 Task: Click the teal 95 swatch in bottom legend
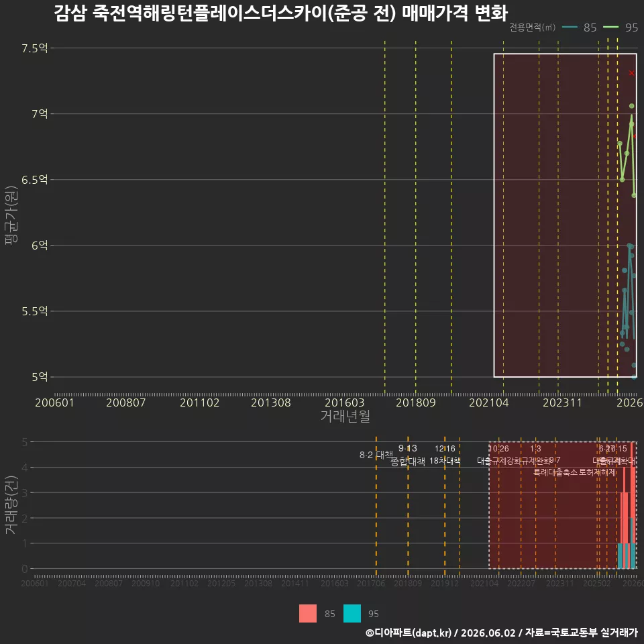352,613
